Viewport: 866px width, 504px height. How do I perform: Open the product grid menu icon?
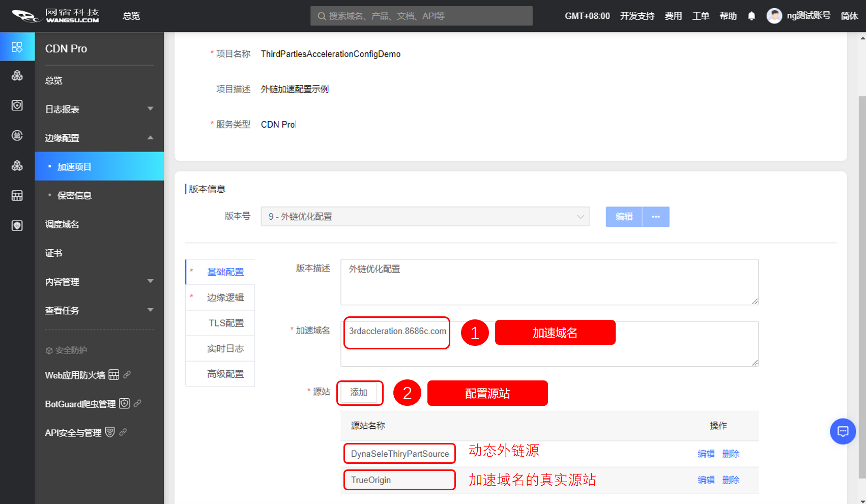click(x=17, y=47)
